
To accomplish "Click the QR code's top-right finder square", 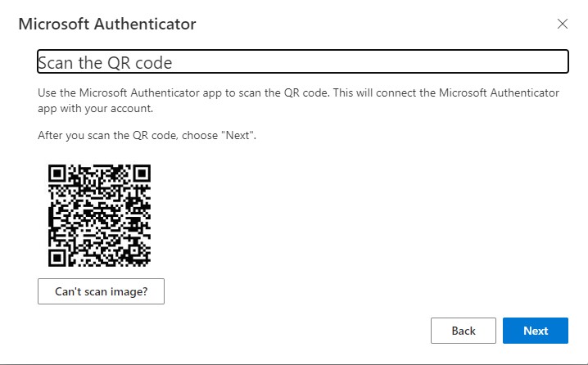I will 142,173.
